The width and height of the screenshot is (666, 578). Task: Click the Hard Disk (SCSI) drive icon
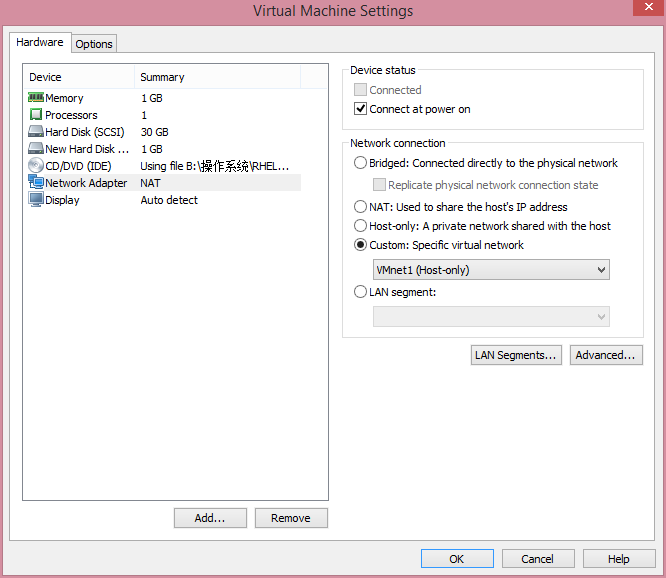tap(36, 132)
